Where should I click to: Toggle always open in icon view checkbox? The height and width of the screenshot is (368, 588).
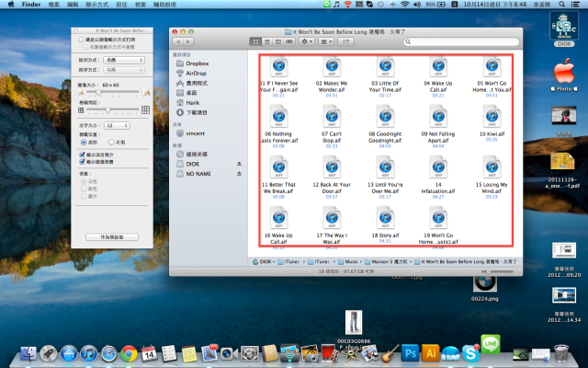click(x=81, y=40)
